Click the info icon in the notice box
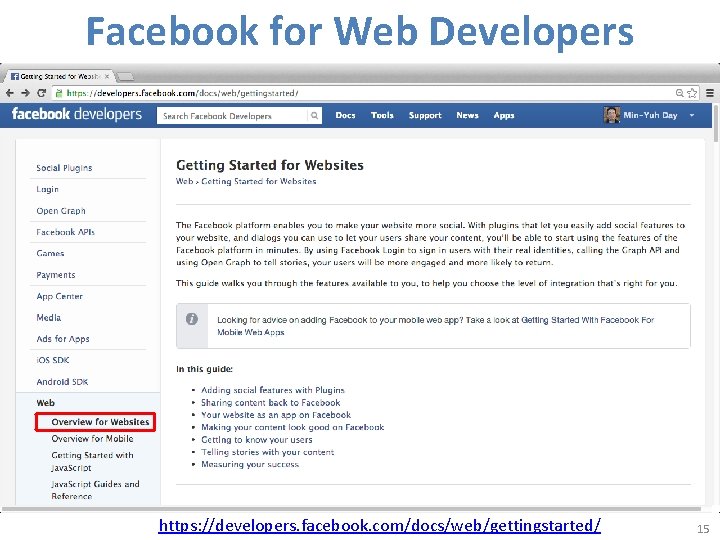The image size is (720, 540). point(192,319)
